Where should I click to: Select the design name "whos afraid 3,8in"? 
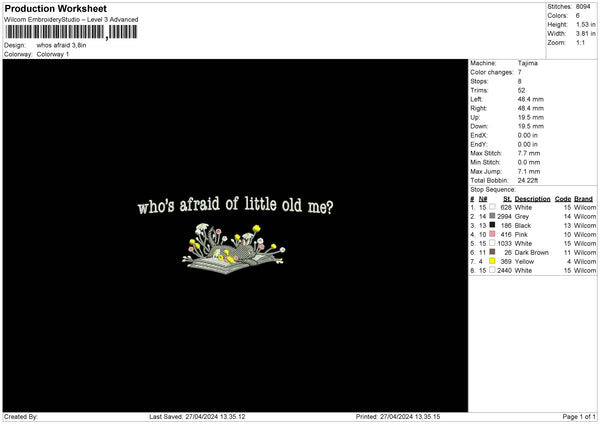(x=61, y=45)
